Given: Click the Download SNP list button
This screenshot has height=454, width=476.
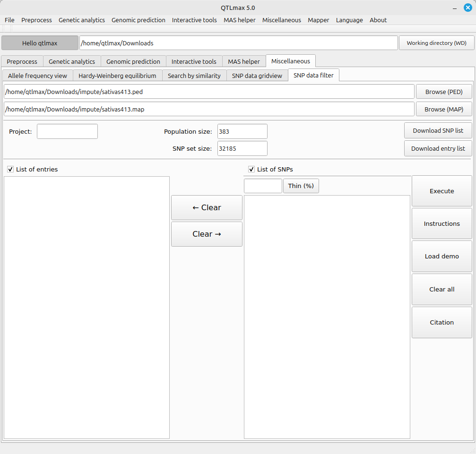Looking at the screenshot, I should (438, 130).
